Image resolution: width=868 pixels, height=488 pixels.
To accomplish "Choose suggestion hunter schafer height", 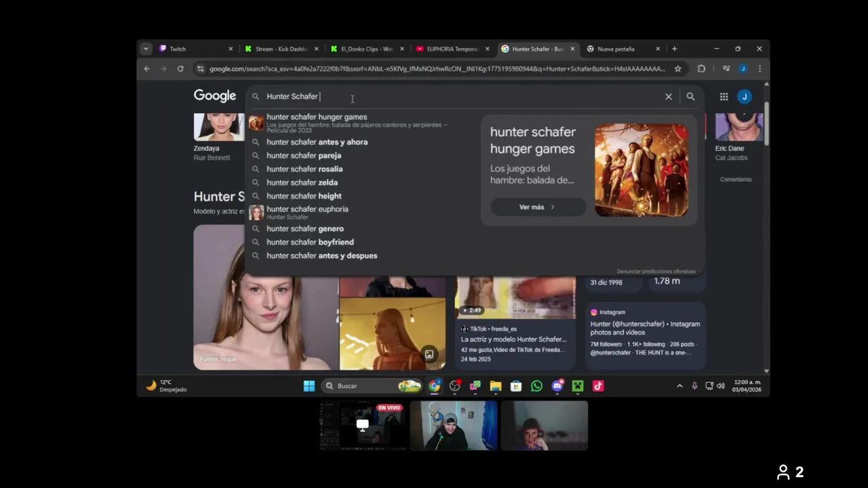I will pyautogui.click(x=359, y=196).
